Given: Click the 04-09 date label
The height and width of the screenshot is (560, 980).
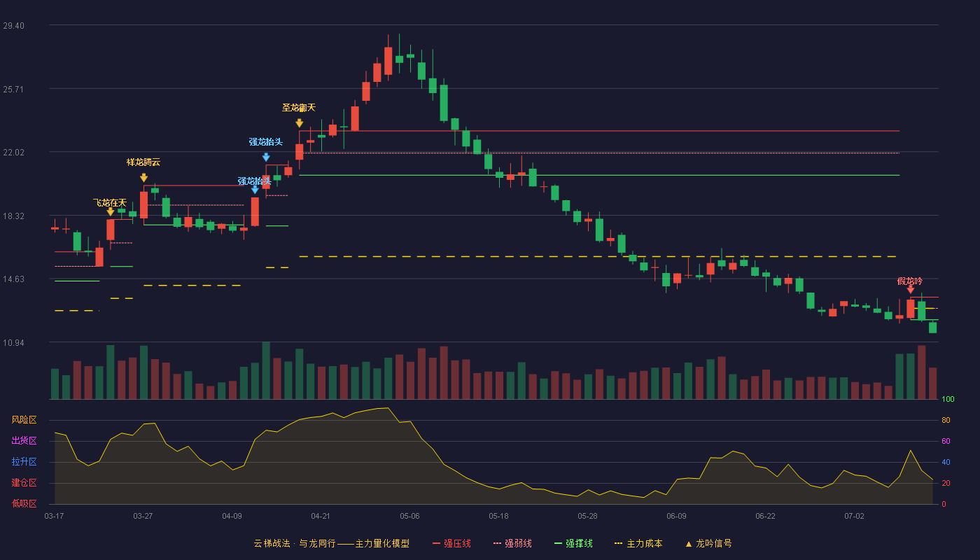Looking at the screenshot, I should click(232, 516).
